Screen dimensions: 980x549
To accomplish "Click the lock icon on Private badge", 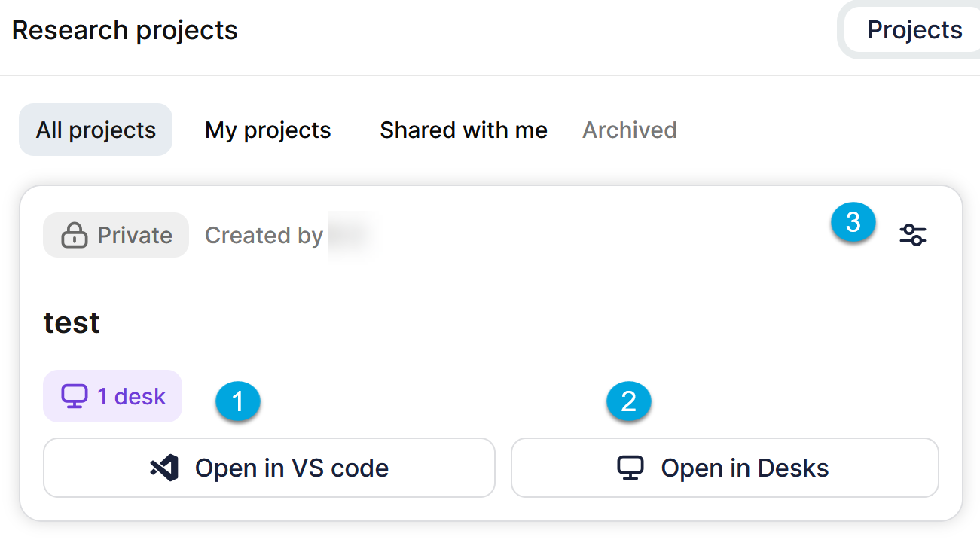I will tap(74, 236).
